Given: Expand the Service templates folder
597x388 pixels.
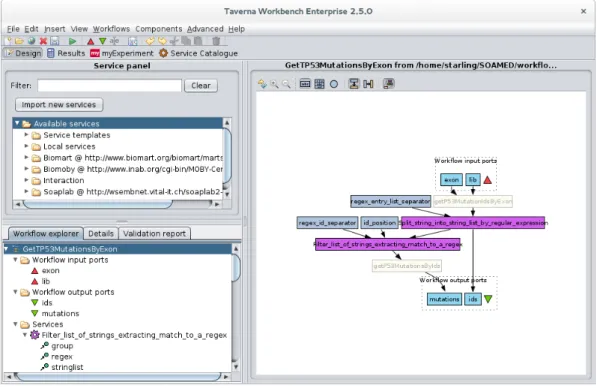Looking at the screenshot, I should (x=26, y=135).
